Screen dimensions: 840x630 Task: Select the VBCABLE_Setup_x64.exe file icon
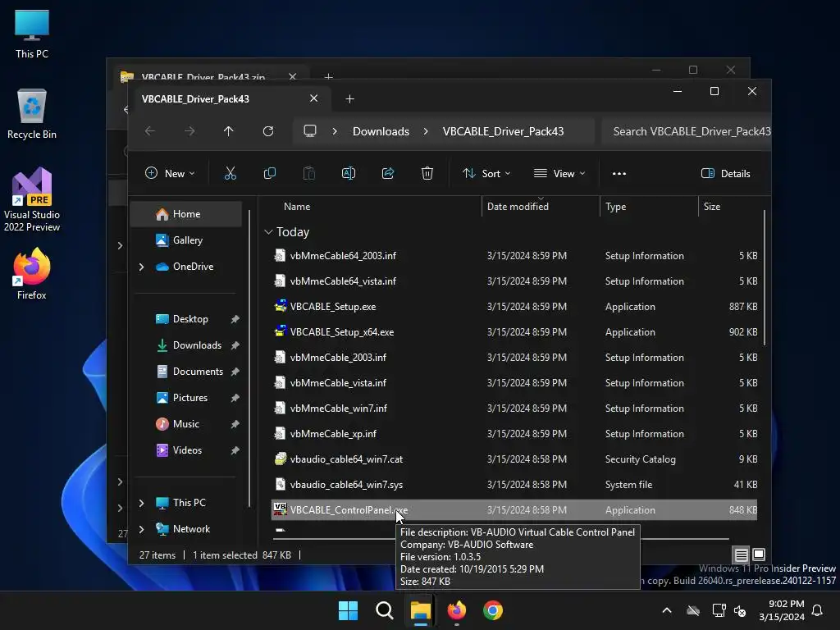(x=281, y=331)
